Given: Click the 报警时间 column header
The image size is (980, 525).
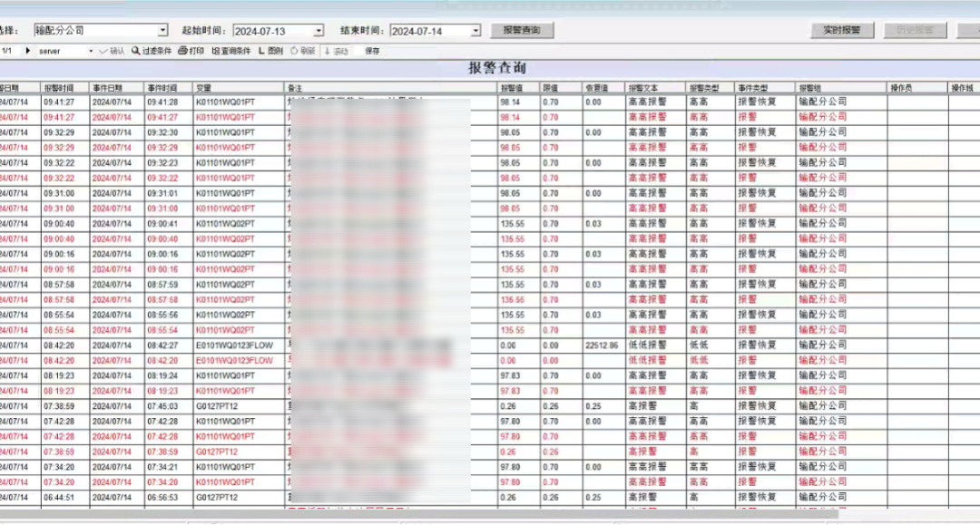Looking at the screenshot, I should tap(65, 88).
